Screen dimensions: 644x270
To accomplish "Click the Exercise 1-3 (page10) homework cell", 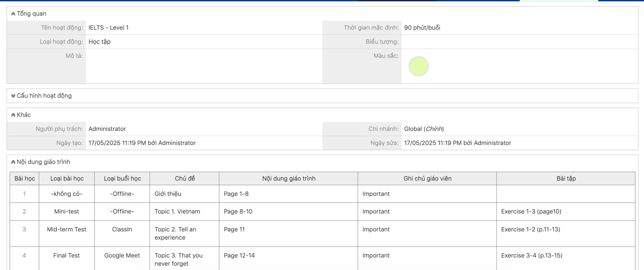I will tap(531, 212).
